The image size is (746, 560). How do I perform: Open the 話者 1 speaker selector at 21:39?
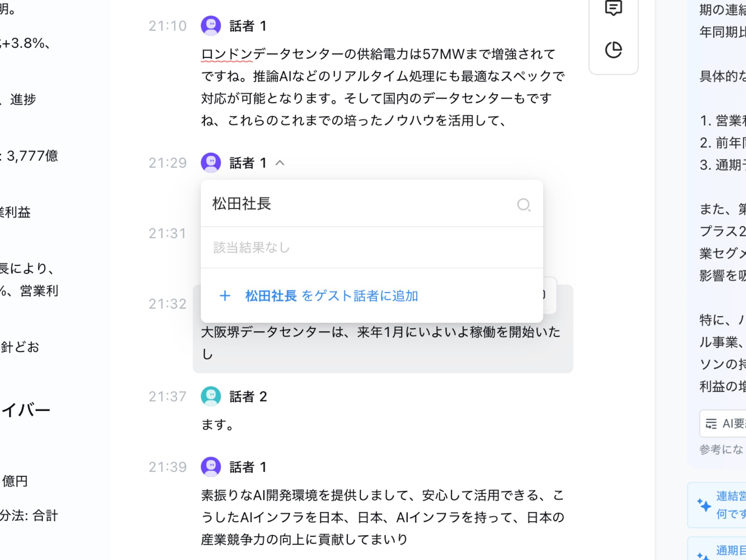pos(248,467)
